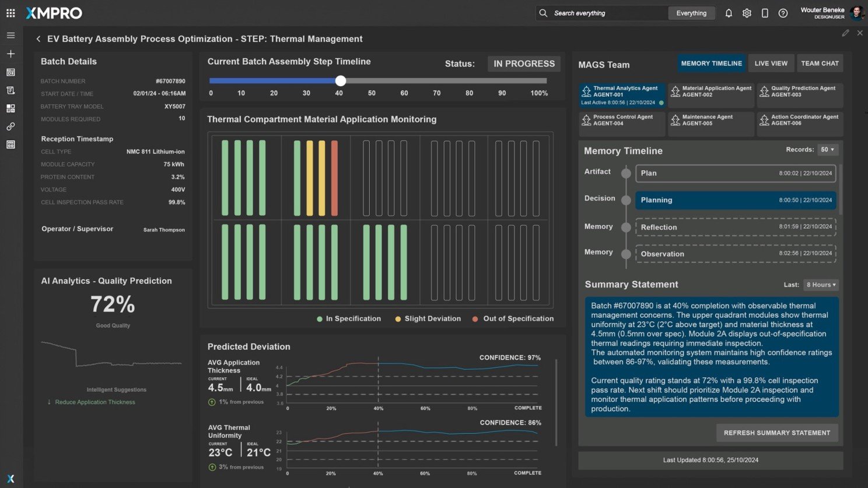Switch to the Team Chat tab
Viewport: 868px width, 488px height.
820,64
